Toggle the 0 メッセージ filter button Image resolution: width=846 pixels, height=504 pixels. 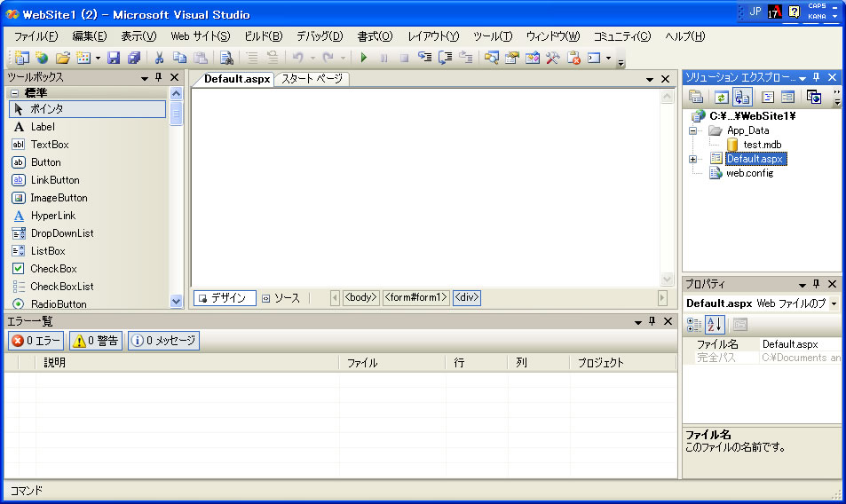tap(163, 341)
